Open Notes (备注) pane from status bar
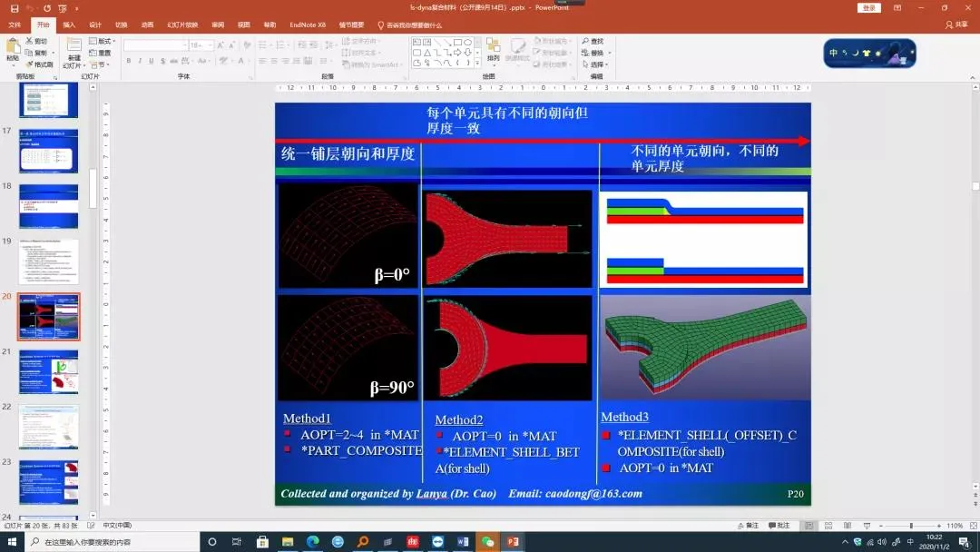The width and height of the screenshot is (980, 552). click(748, 526)
